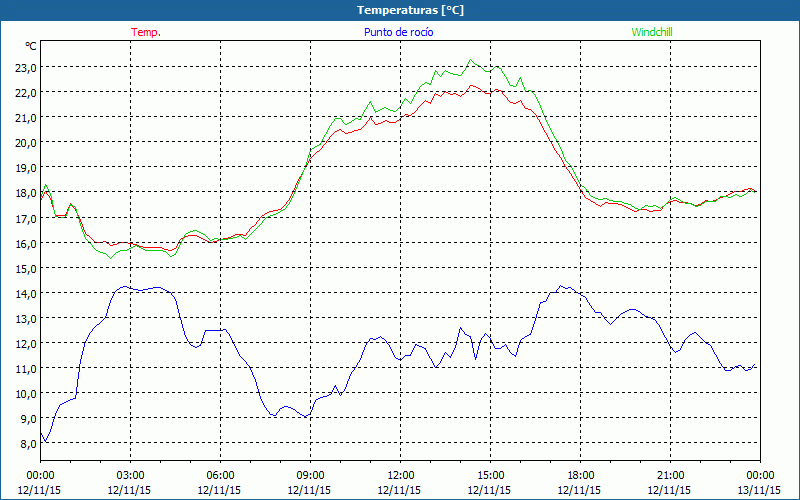Viewport: 800px width, 500px height.
Task: Click the 'Temperaturas [°C]' chart title
Action: [410, 10]
